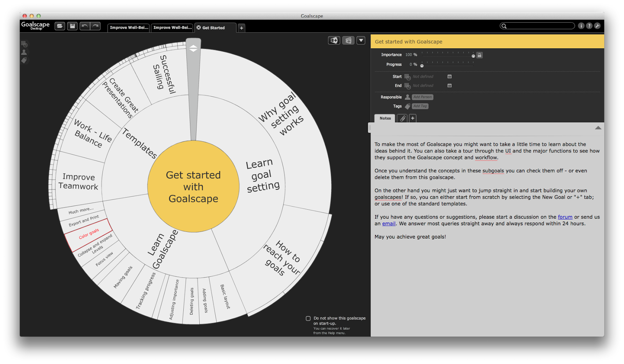
Task: Open the Start date calendar picker
Action: (449, 76)
